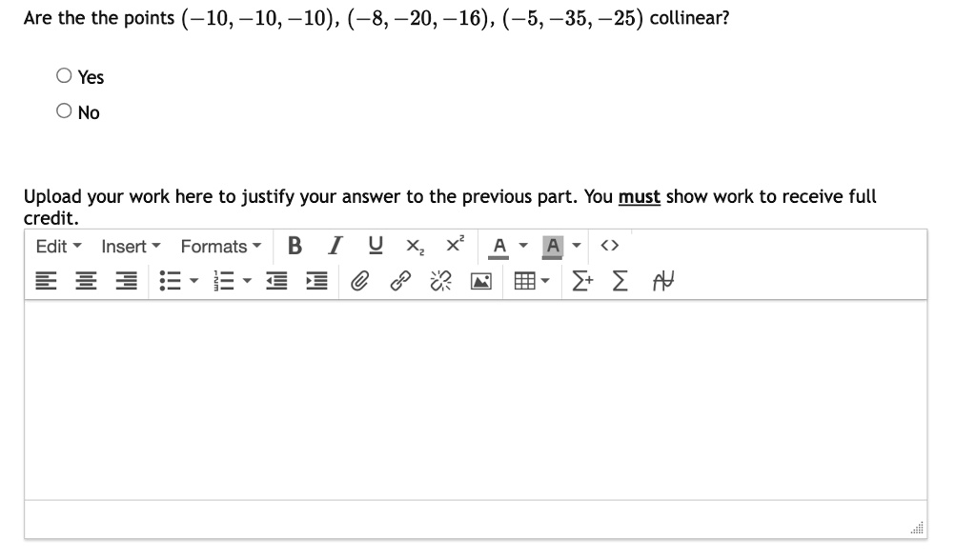The width and height of the screenshot is (976, 560).
Task: Click inside the work upload text area
Action: pos(476,399)
